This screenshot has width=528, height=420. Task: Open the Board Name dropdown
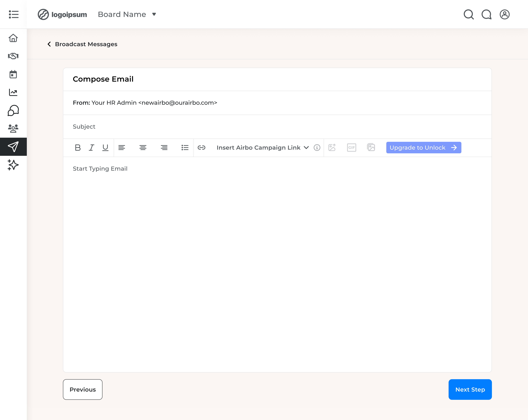coord(127,14)
